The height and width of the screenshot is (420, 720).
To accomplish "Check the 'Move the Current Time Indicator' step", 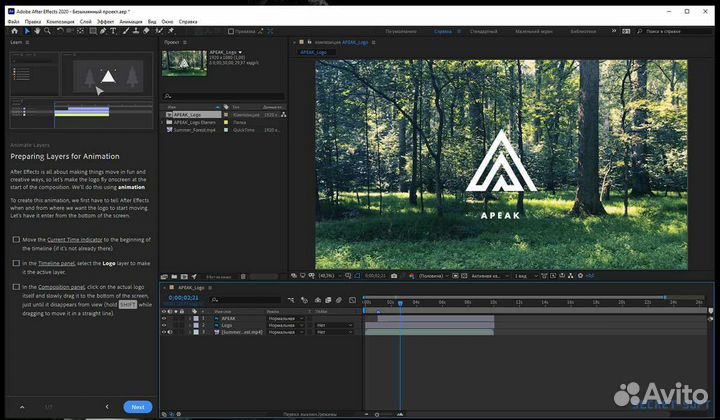I will pos(16,240).
